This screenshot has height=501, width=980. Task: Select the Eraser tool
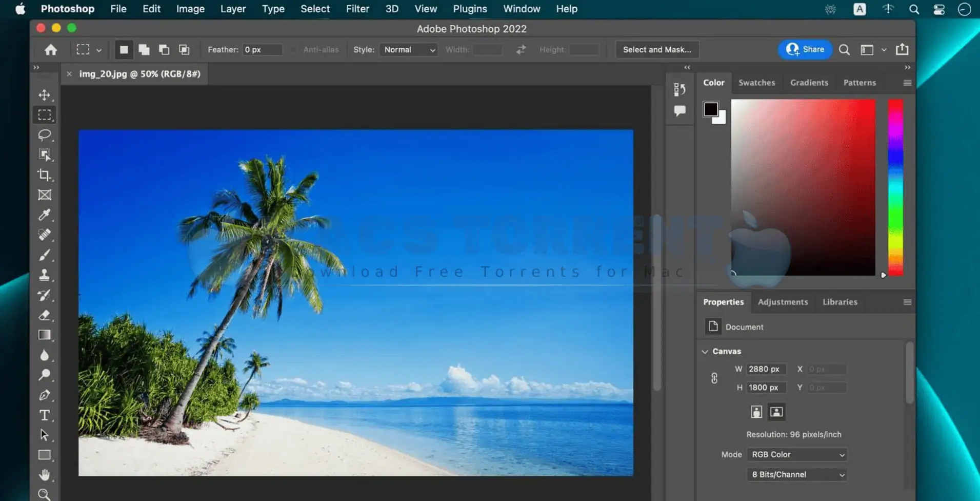(45, 315)
